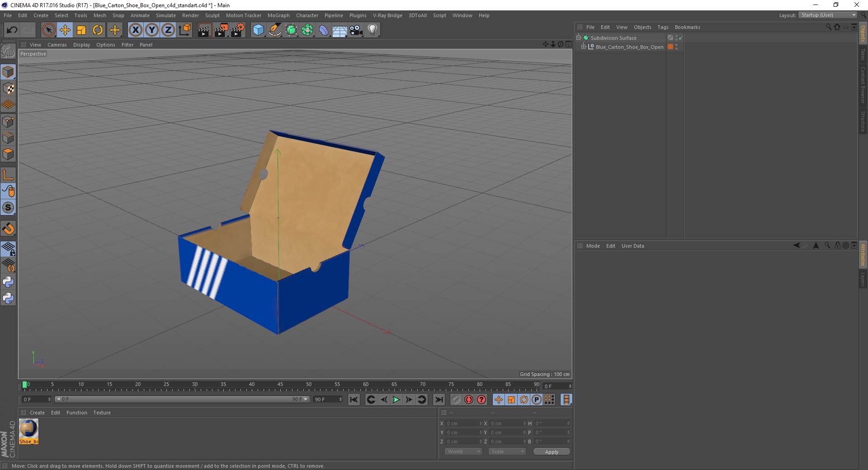Open the Sculpt menu
Viewport: 868px width, 470px height.
tap(212, 15)
